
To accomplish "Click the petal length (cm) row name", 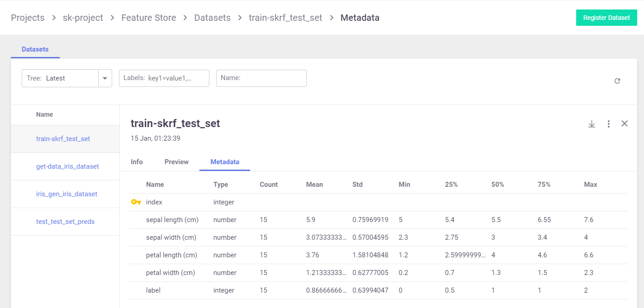I will pos(171,255).
